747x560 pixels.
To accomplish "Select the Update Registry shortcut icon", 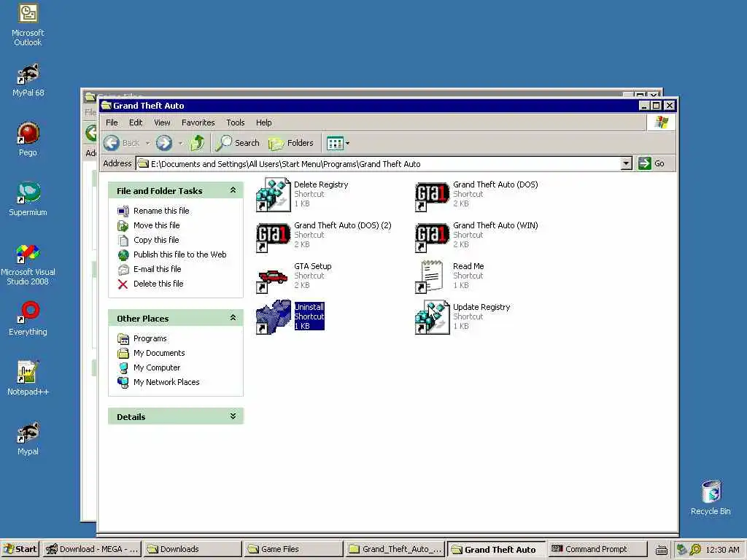I will click(432, 316).
